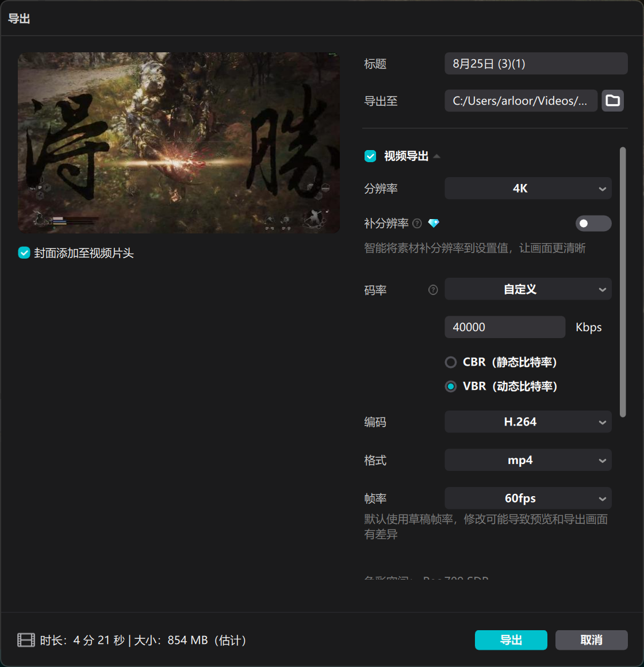
Task: Click the 40000 Kbps bitrate field
Action: click(x=505, y=327)
